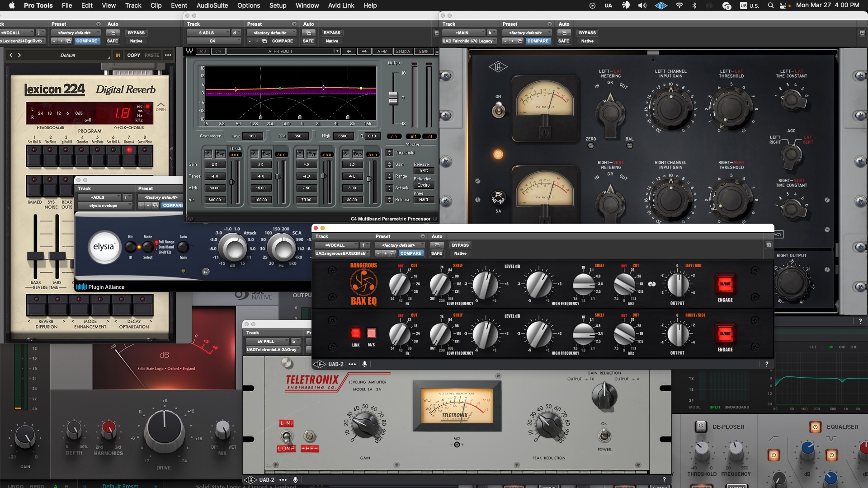Adjust C4 Output fader handle
This screenshot has width=868, height=488.
393,98
